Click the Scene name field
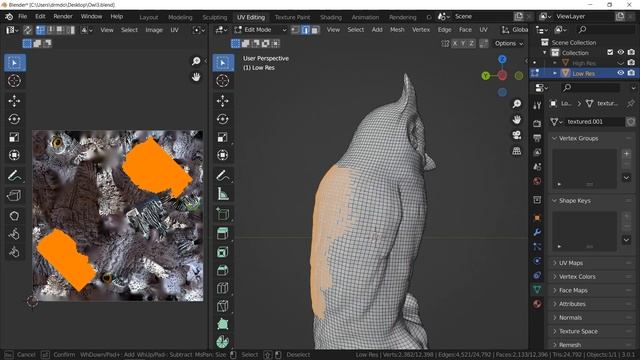The image size is (640, 360). [x=482, y=17]
